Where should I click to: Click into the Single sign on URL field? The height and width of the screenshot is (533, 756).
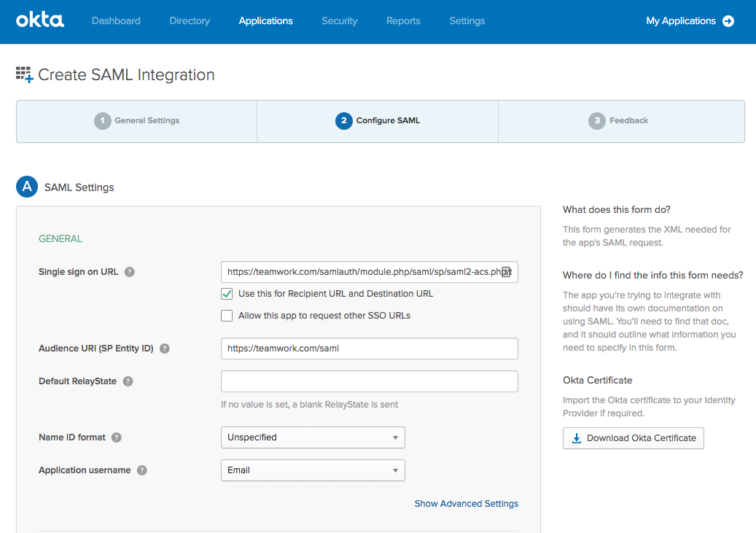pos(370,272)
